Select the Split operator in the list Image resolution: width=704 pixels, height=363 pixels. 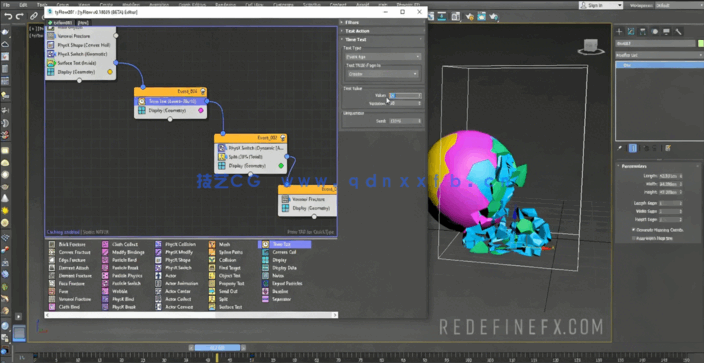(219, 299)
